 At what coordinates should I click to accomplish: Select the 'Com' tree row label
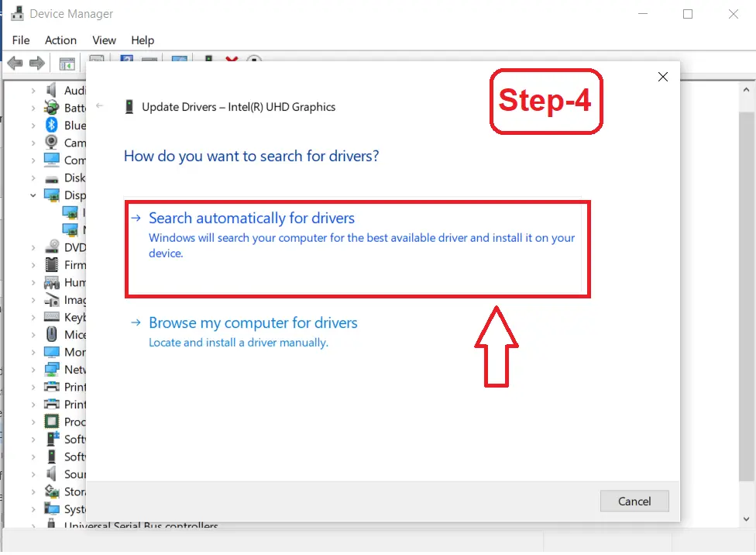pos(74,160)
